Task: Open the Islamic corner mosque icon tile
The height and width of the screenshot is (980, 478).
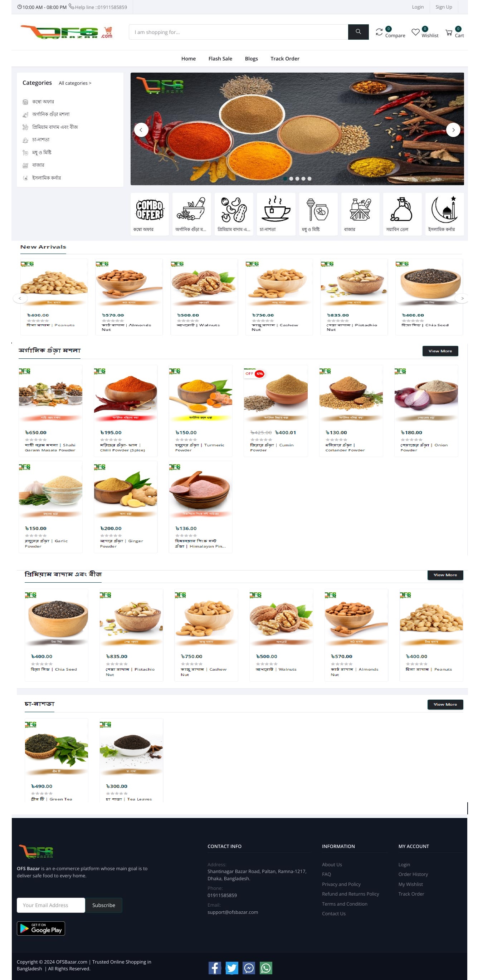Action: (x=444, y=214)
